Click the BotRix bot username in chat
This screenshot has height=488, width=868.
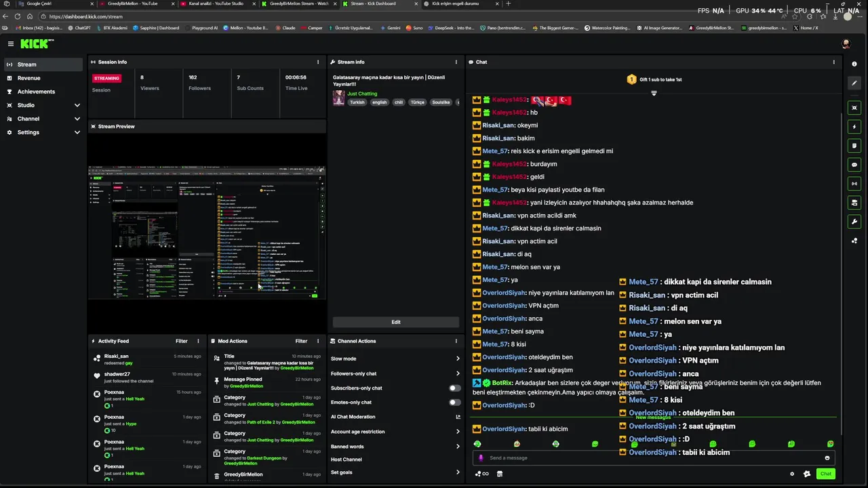tap(502, 383)
